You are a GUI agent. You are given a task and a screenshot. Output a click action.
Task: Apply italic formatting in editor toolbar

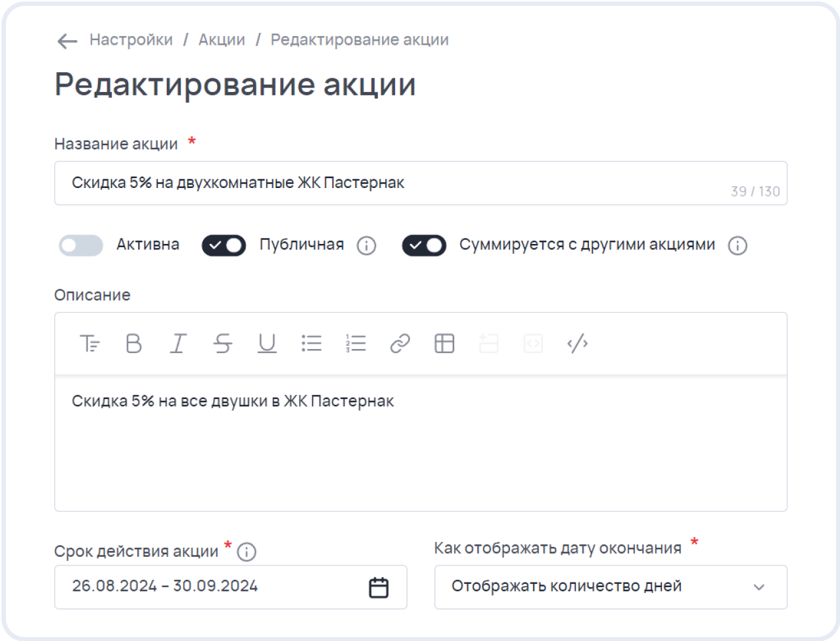point(178,344)
